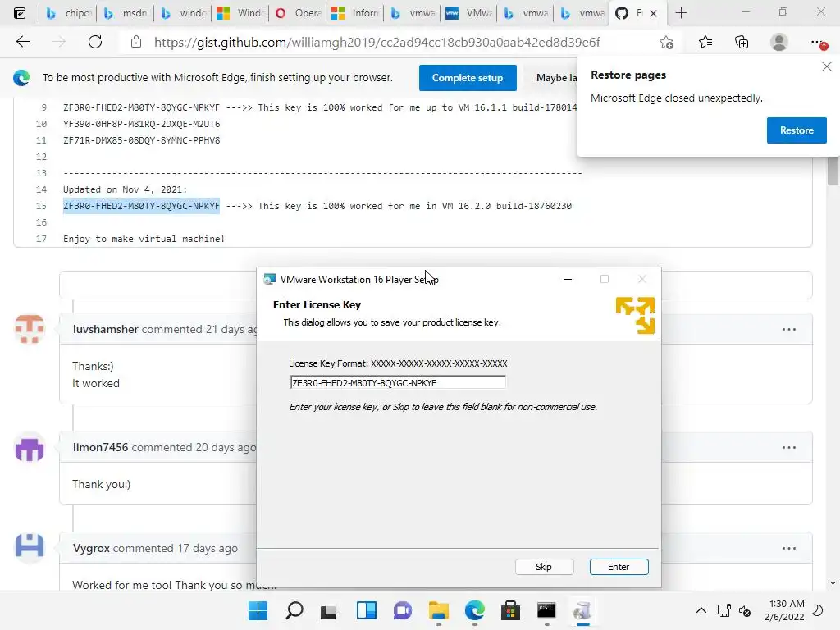This screenshot has width=840, height=630.
Task: Open the luvshamsher comment options menu
Action: [x=788, y=330]
